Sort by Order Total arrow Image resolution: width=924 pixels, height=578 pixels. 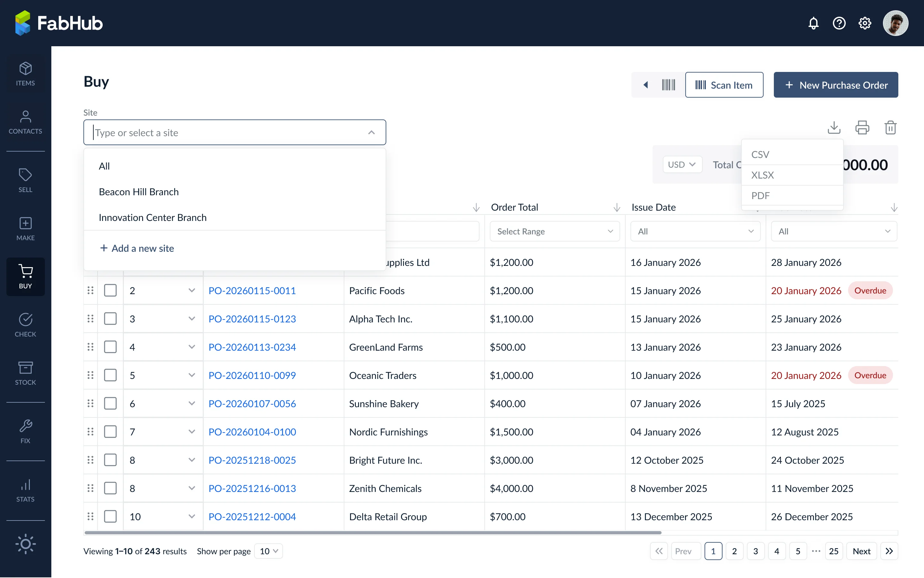[x=617, y=207]
